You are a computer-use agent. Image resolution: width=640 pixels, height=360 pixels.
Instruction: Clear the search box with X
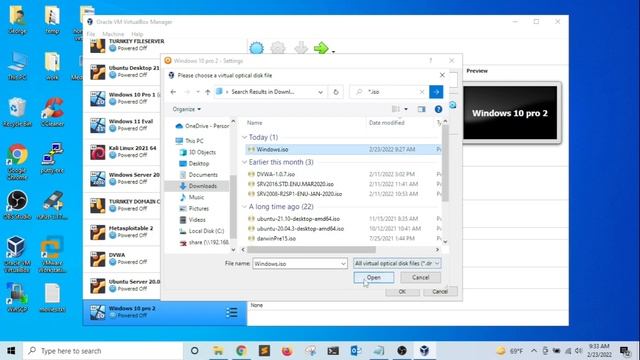pyautogui.click(x=422, y=92)
